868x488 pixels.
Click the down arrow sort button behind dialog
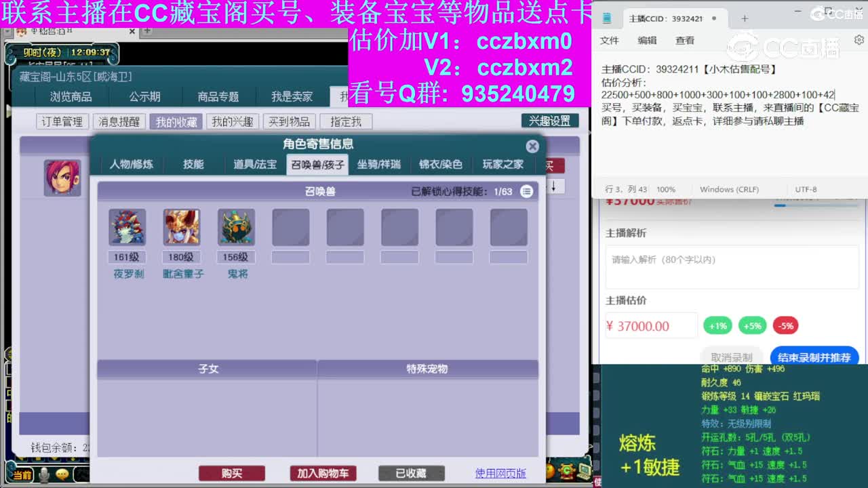coord(553,186)
